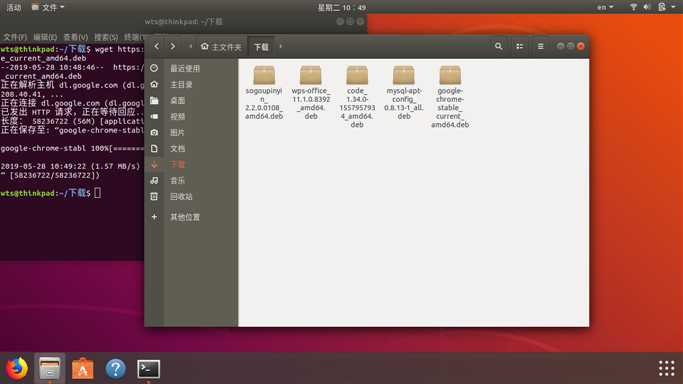Toggle list view in file manager toolbar
Image resolution: width=683 pixels, height=384 pixels.
point(520,46)
